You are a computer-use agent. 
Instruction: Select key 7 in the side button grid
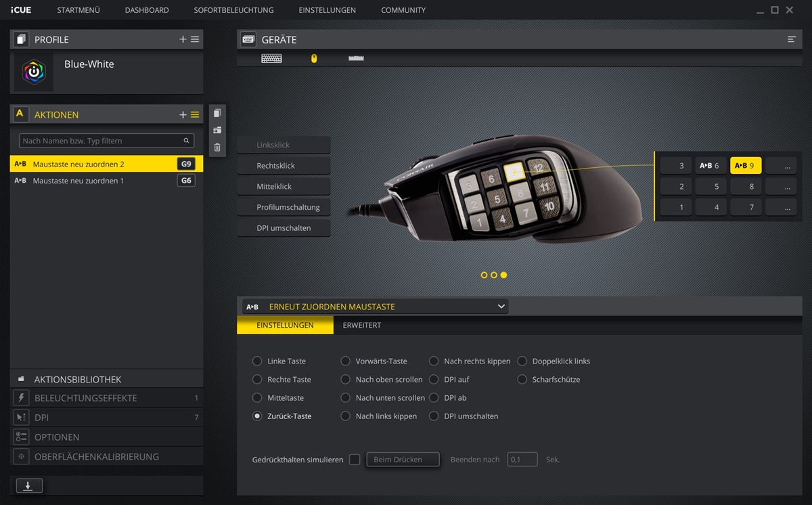[x=746, y=207]
